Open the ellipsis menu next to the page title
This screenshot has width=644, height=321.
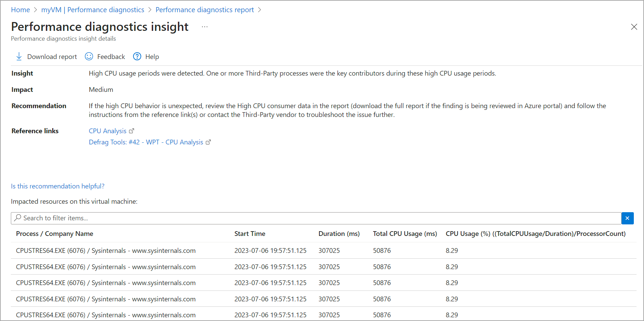(204, 26)
